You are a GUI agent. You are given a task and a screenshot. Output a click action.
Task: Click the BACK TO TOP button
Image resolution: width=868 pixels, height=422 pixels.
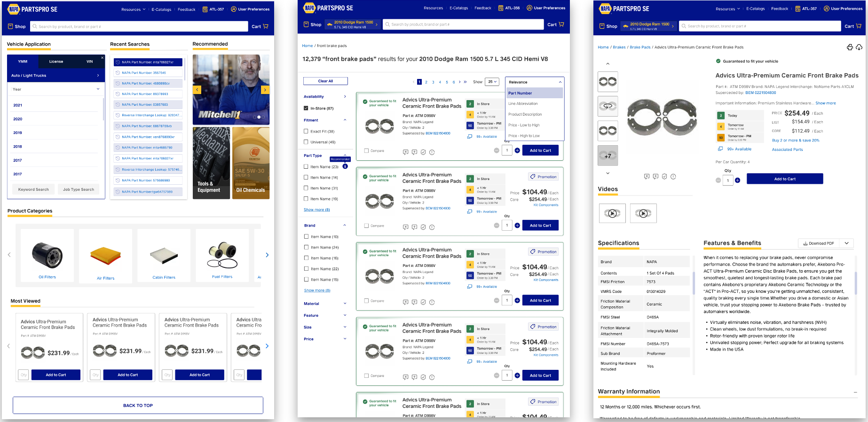(x=138, y=406)
